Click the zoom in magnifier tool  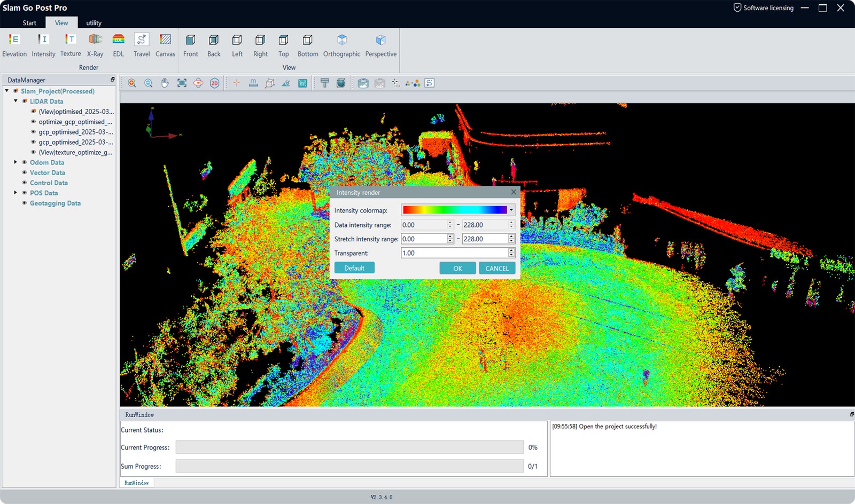tap(132, 83)
